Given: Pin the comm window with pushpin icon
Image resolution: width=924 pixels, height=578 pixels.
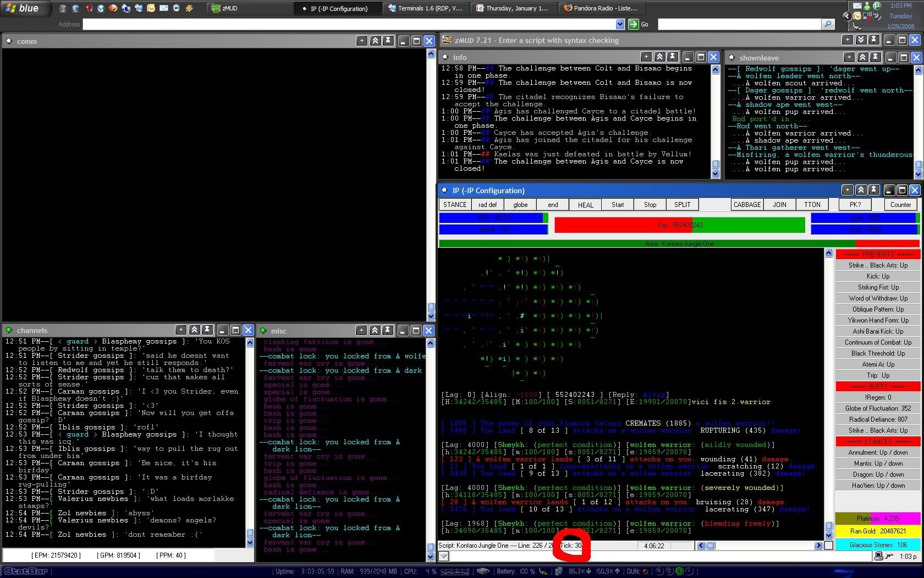Looking at the screenshot, I should pyautogui.click(x=388, y=41).
